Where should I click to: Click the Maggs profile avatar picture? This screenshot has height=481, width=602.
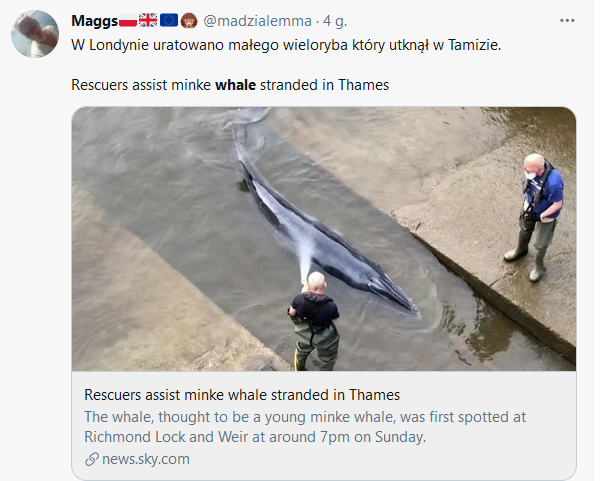click(34, 35)
